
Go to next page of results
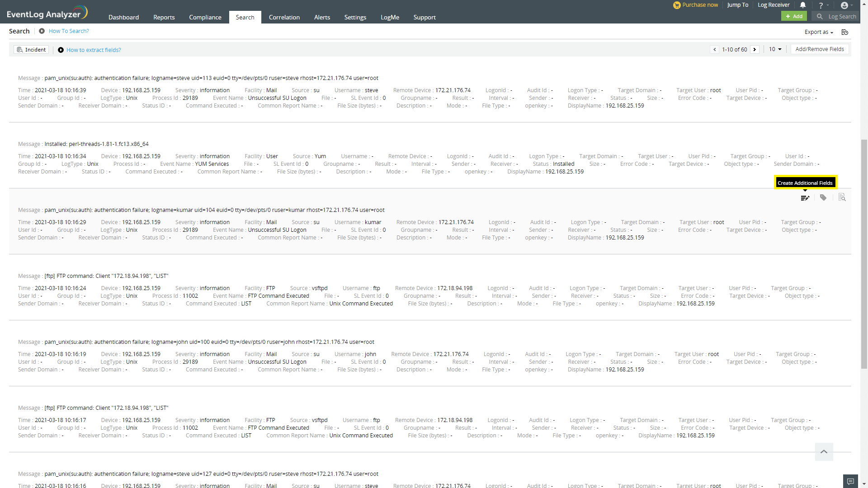755,50
